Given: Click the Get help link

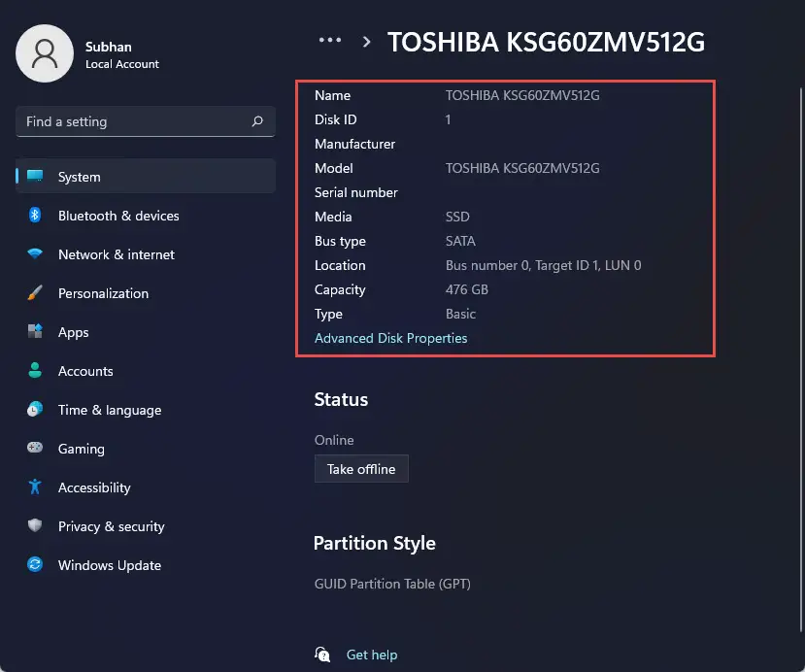Looking at the screenshot, I should [x=372, y=655].
